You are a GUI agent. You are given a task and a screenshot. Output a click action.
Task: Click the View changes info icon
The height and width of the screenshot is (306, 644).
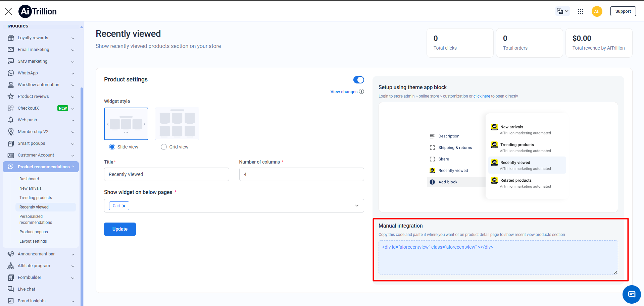click(x=361, y=91)
